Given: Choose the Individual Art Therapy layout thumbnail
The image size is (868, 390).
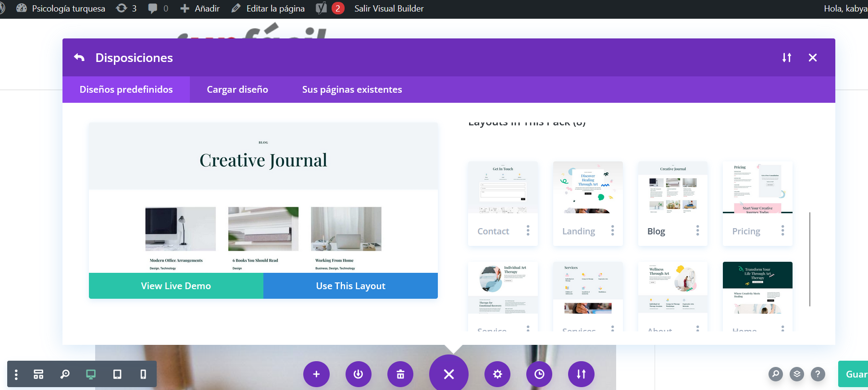Looking at the screenshot, I should [x=503, y=288].
